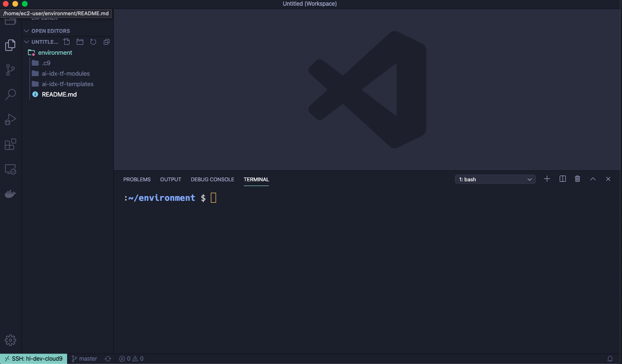622x364 pixels.
Task: Click the New Folder icon in Explorer
Action: pyautogui.click(x=80, y=42)
